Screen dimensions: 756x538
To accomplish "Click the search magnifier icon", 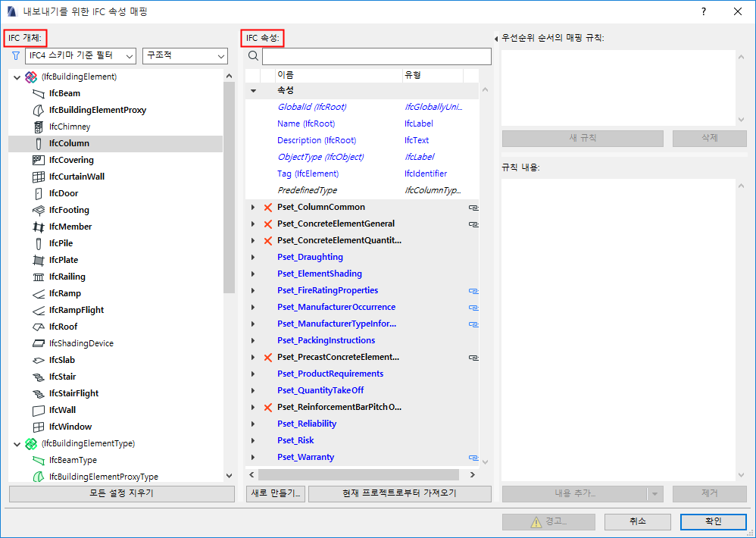I will (x=253, y=56).
